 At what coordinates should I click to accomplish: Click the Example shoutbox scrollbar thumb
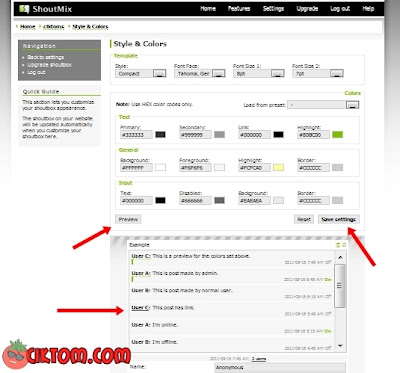(x=340, y=286)
